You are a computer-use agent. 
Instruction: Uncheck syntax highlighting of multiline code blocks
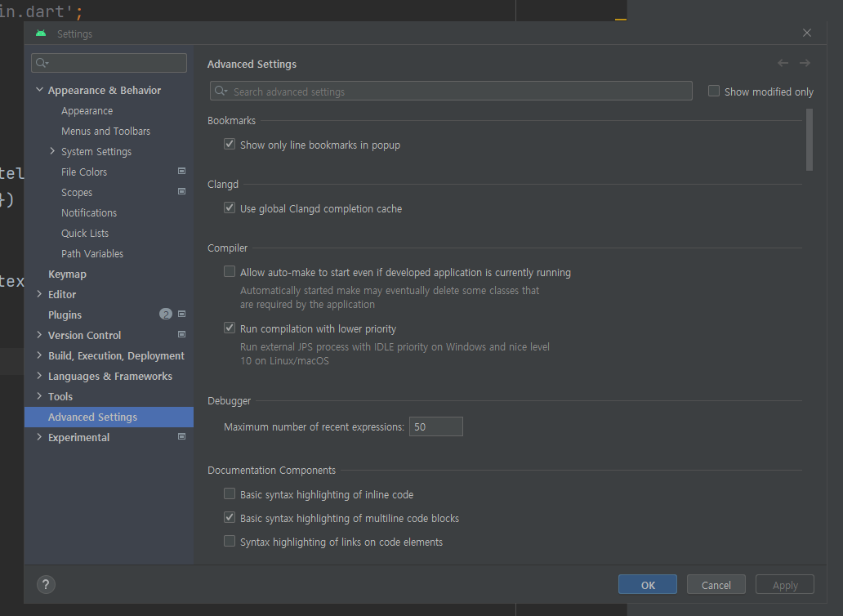230,517
